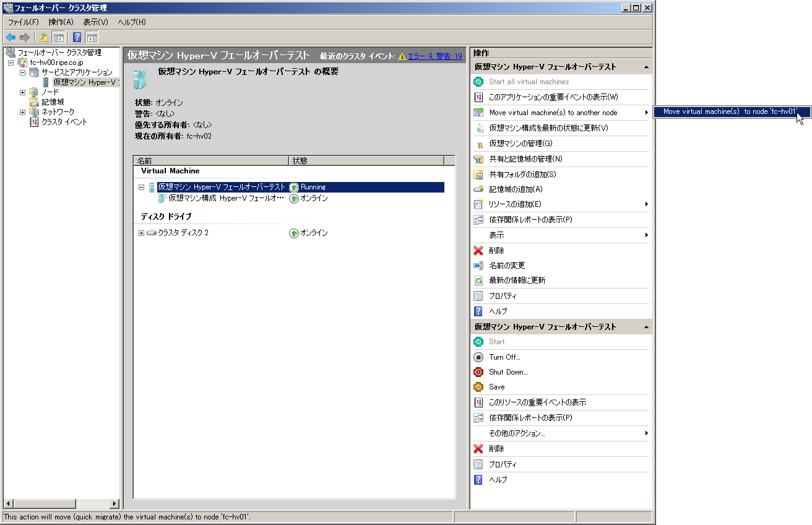Click the Turn Off stop icon
The height and width of the screenshot is (525, 812).
pos(478,357)
